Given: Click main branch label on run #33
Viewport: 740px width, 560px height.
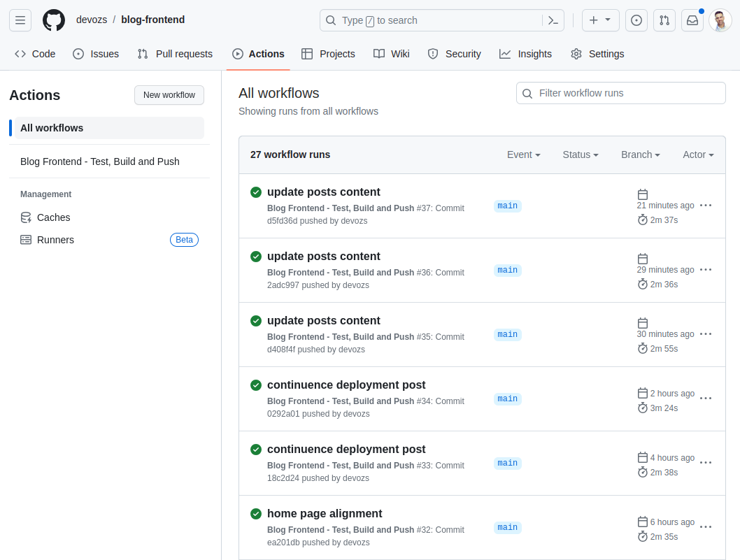Looking at the screenshot, I should [x=507, y=463].
